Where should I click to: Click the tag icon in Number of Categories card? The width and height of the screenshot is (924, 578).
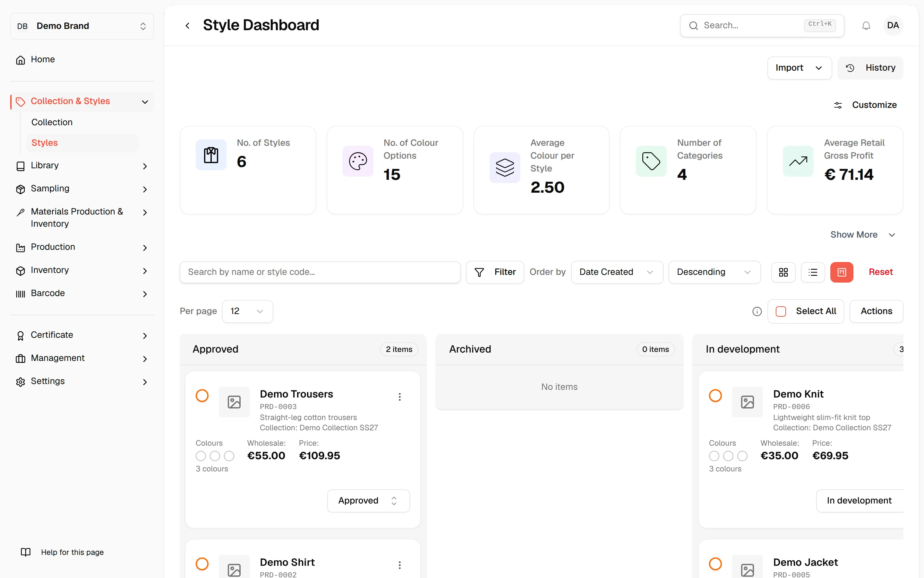coord(651,161)
